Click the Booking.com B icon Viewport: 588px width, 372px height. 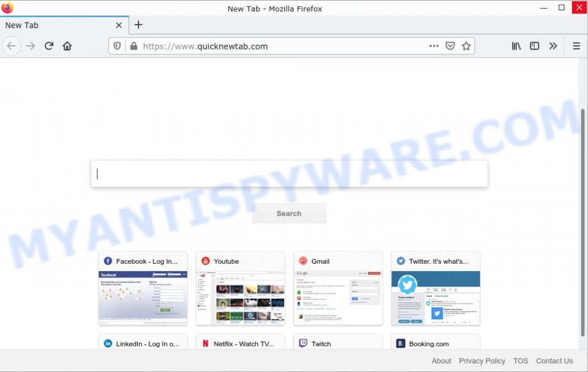[x=401, y=343]
